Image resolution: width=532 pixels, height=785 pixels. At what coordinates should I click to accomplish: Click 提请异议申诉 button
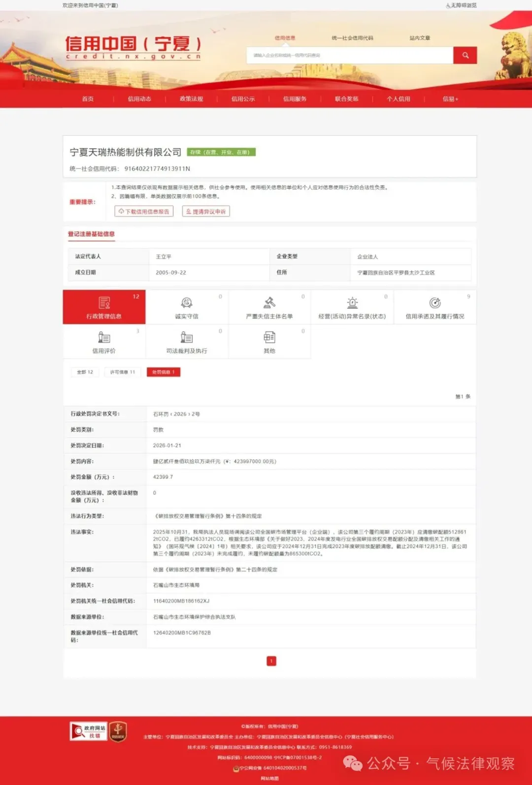[x=206, y=211]
